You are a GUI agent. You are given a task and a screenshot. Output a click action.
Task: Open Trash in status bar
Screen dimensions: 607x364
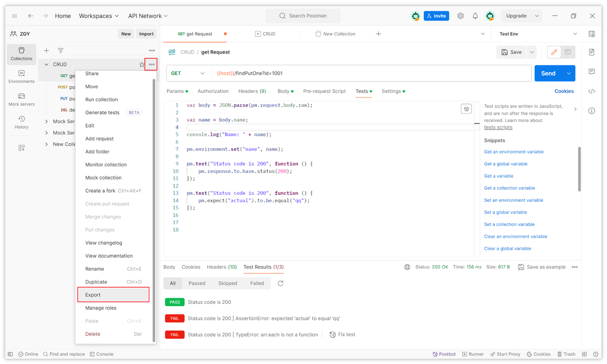pyautogui.click(x=566, y=354)
